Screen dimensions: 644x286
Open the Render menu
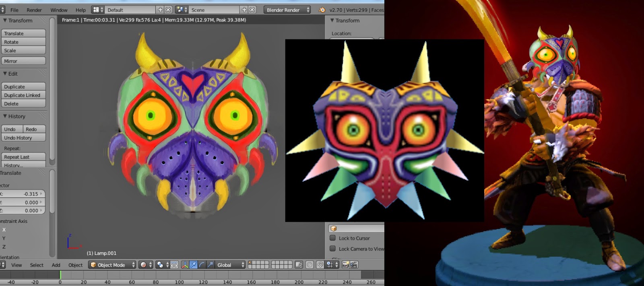pos(34,10)
